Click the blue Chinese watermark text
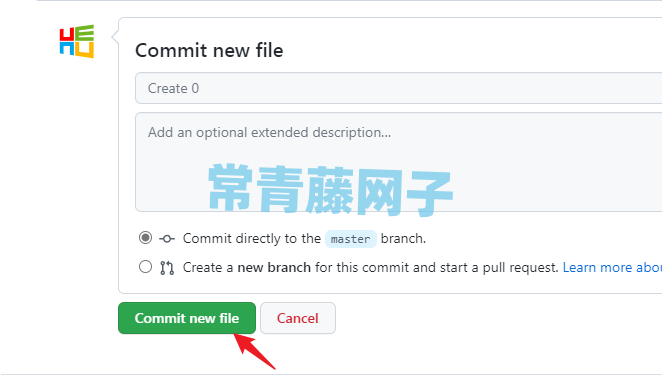 [330, 190]
